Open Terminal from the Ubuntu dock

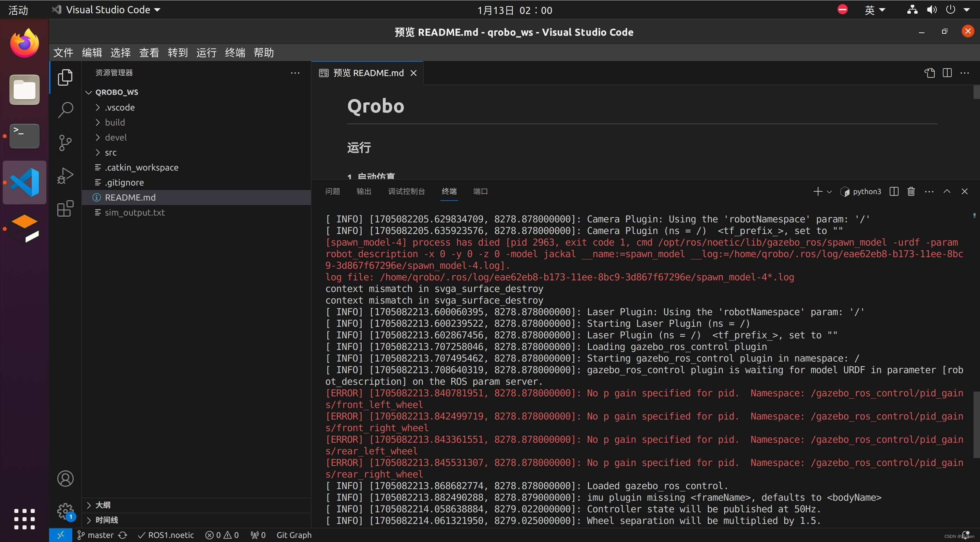coord(24,136)
